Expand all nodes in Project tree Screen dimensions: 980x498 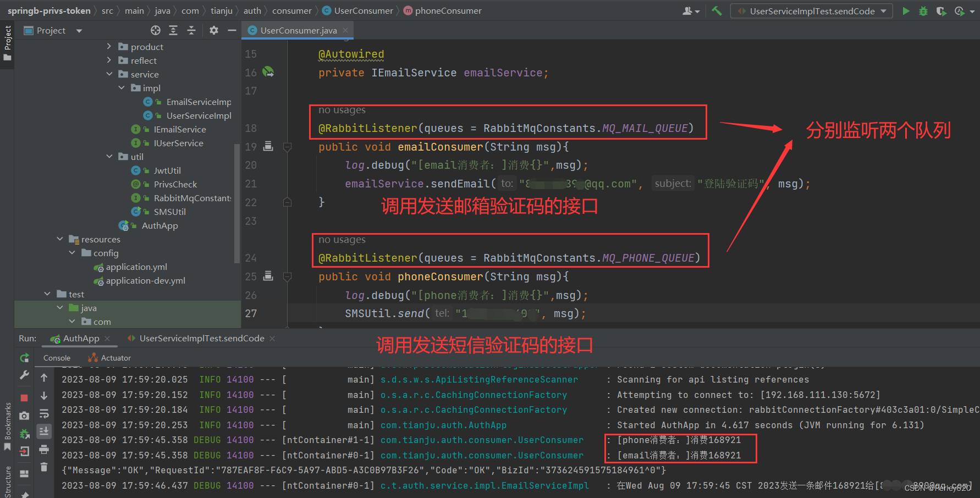click(x=173, y=30)
